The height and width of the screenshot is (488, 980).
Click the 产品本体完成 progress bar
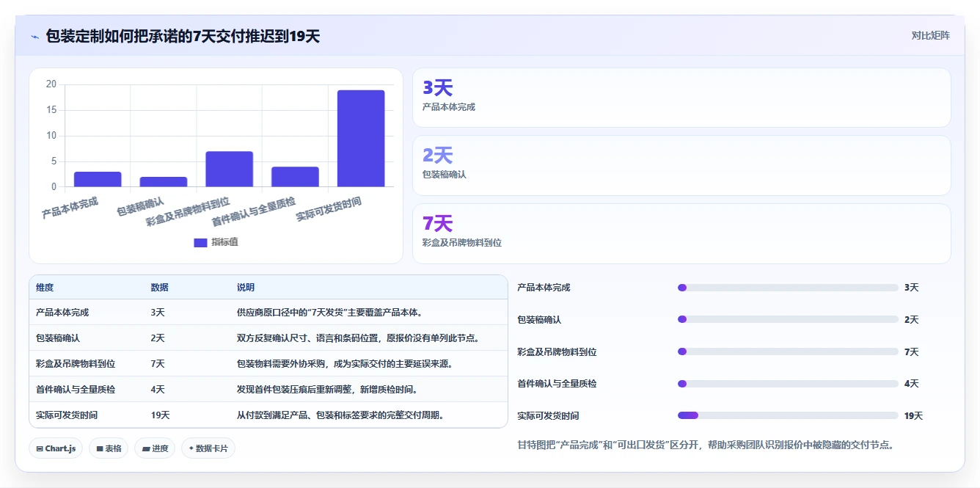(x=788, y=288)
